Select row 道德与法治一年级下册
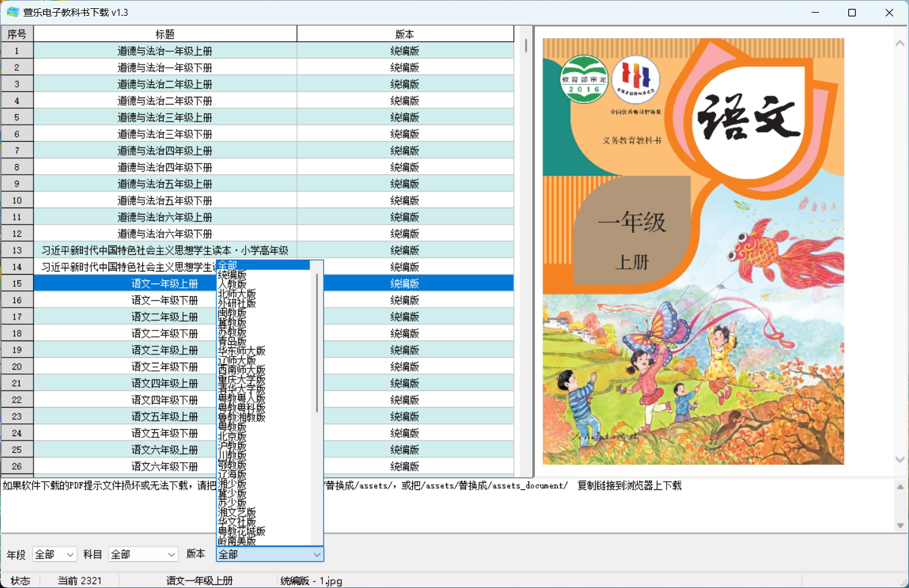The height and width of the screenshot is (588, 909). point(165,68)
